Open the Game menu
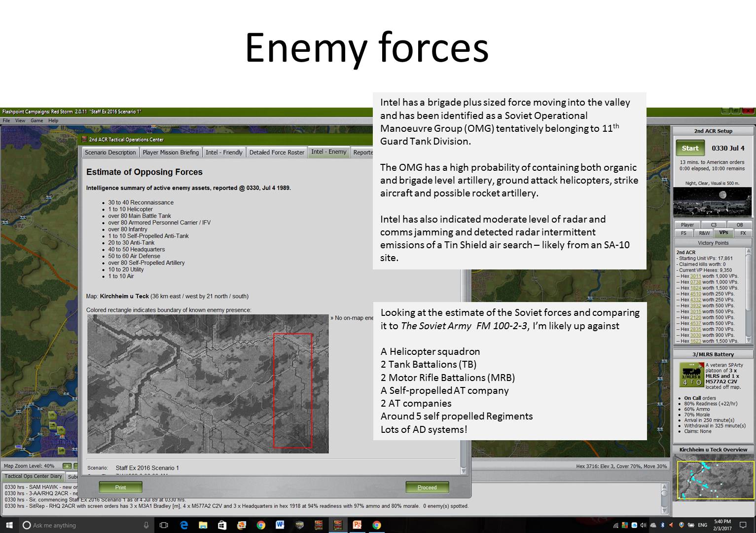 (36, 120)
